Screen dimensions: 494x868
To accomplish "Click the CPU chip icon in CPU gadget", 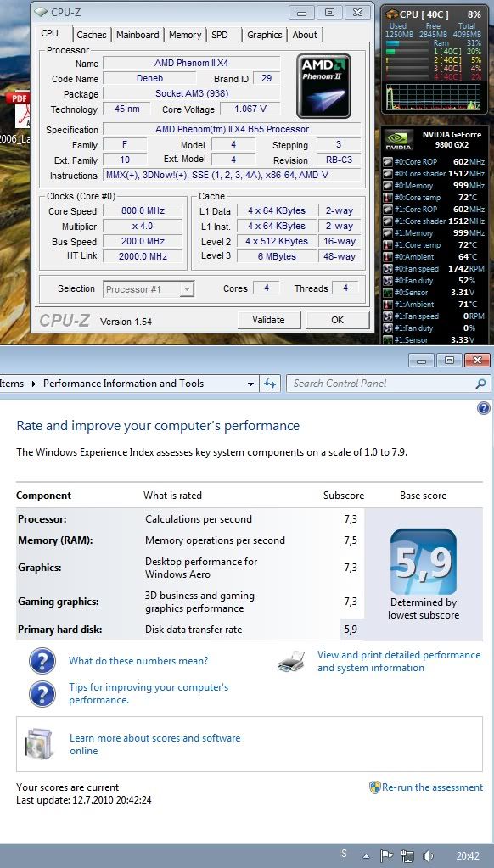I will pyautogui.click(x=391, y=14).
